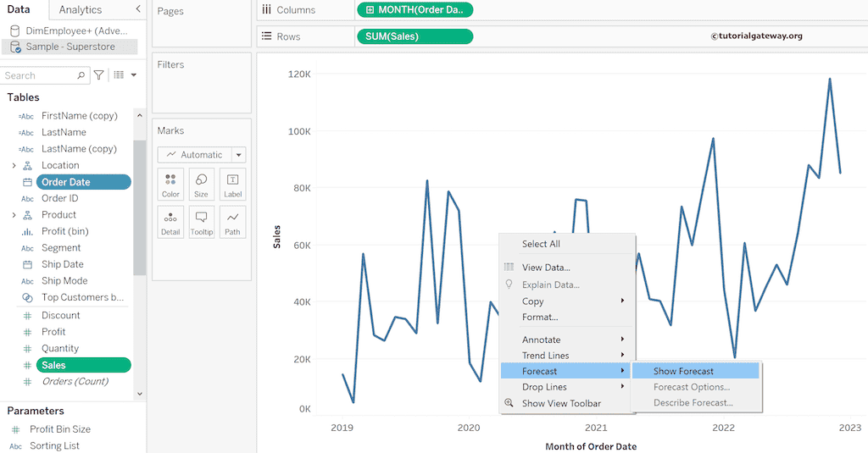Click the Color marks card button

[170, 185]
